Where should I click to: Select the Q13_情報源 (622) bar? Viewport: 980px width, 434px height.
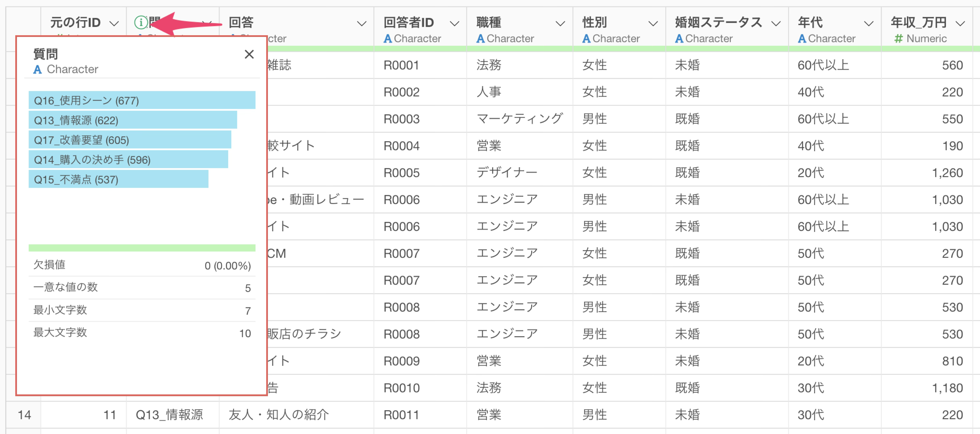133,120
